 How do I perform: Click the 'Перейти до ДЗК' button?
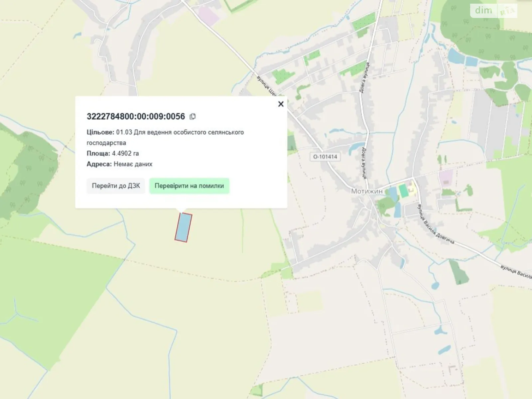click(x=116, y=186)
